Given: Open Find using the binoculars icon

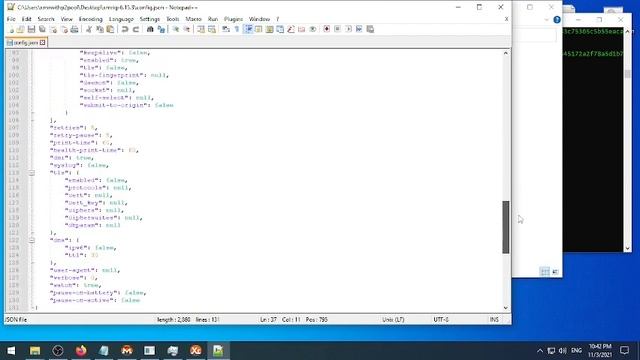Looking at the screenshot, I should (150, 29).
